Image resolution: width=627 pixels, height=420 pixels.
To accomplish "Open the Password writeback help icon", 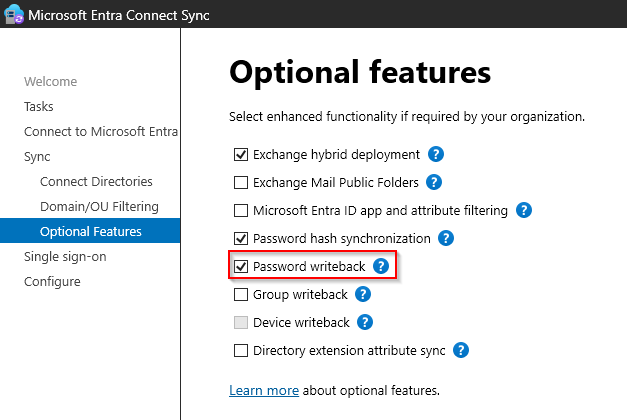I will coord(381,266).
